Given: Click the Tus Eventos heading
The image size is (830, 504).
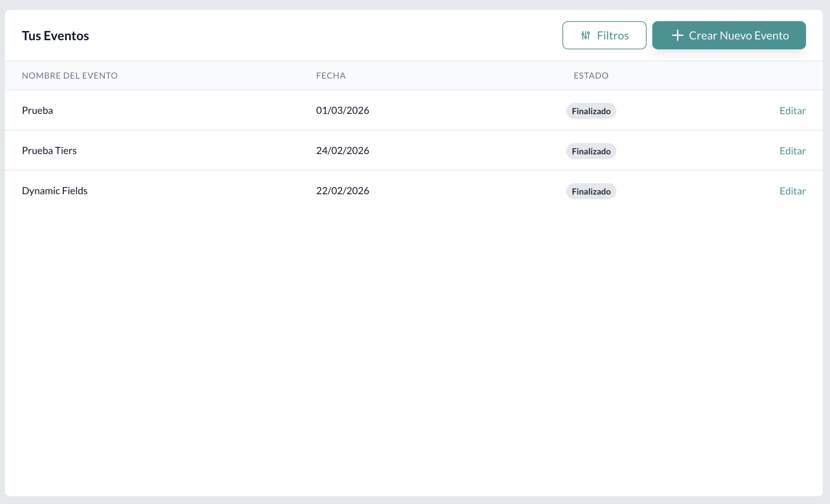Looking at the screenshot, I should pos(55,36).
